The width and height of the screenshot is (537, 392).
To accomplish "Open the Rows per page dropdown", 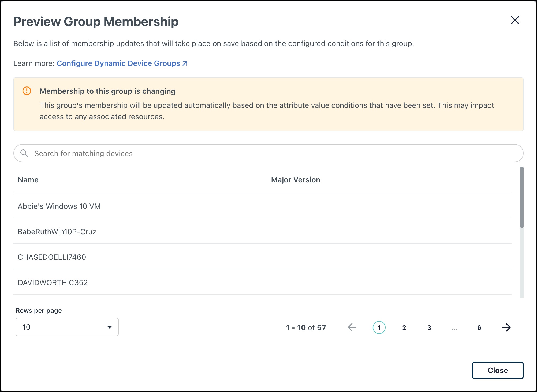I will click(x=67, y=327).
